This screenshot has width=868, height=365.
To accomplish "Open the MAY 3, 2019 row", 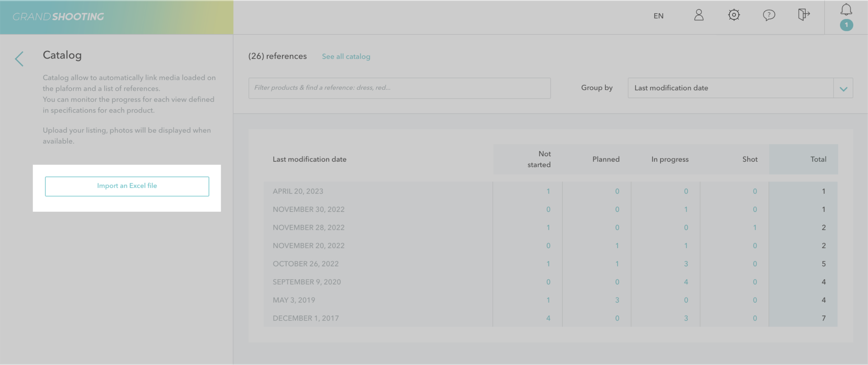I will click(x=551, y=300).
